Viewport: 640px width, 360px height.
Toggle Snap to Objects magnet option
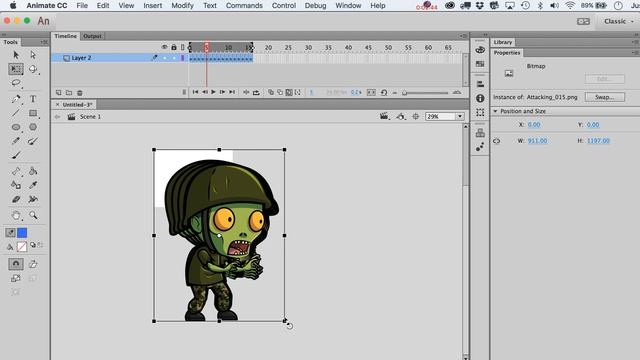click(16, 264)
